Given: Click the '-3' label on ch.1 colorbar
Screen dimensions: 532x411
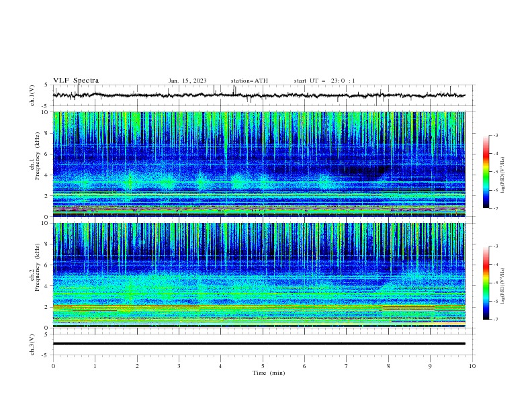Looking at the screenshot, I should click(x=495, y=135).
